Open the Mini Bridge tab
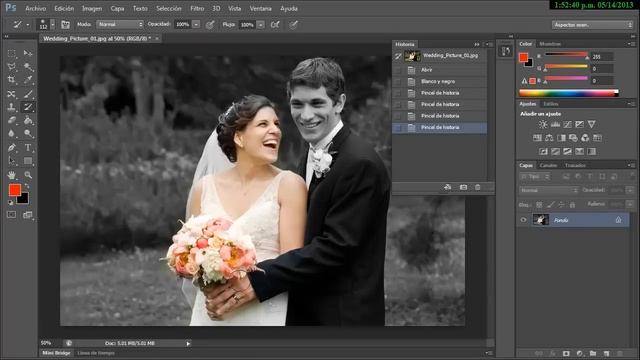640x360 pixels. (x=56, y=353)
